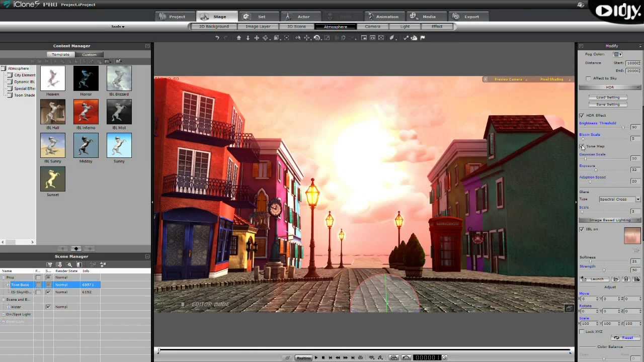Click the first Scene Manager toolbar icon
Screen dimensions: 644x362
pyautogui.click(x=49, y=264)
